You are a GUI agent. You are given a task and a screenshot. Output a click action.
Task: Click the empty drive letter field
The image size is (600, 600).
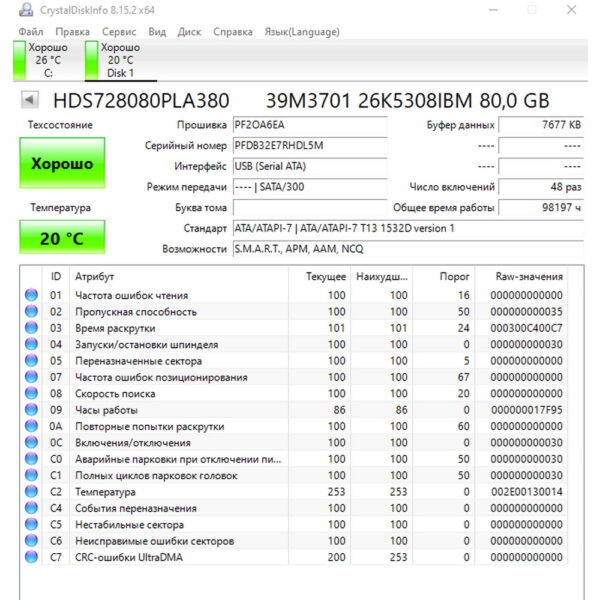310,207
